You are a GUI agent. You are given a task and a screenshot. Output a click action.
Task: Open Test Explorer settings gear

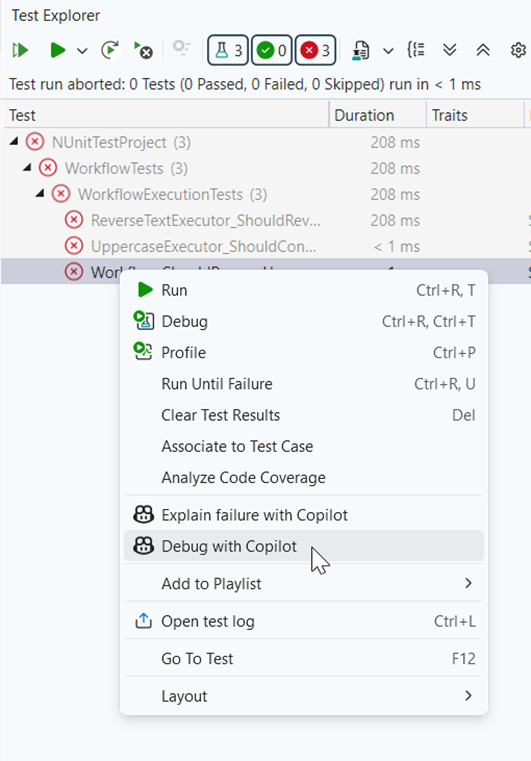coord(518,50)
